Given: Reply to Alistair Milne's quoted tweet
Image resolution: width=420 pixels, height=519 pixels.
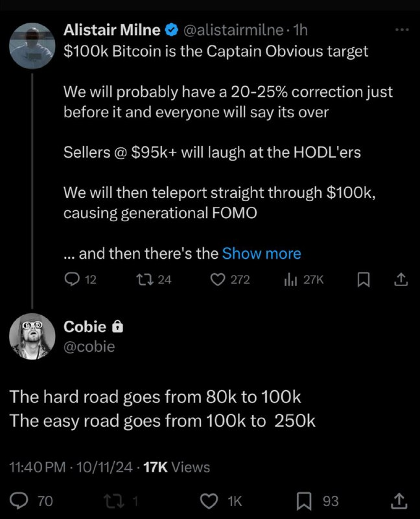Looking at the screenshot, I should 72,280.
